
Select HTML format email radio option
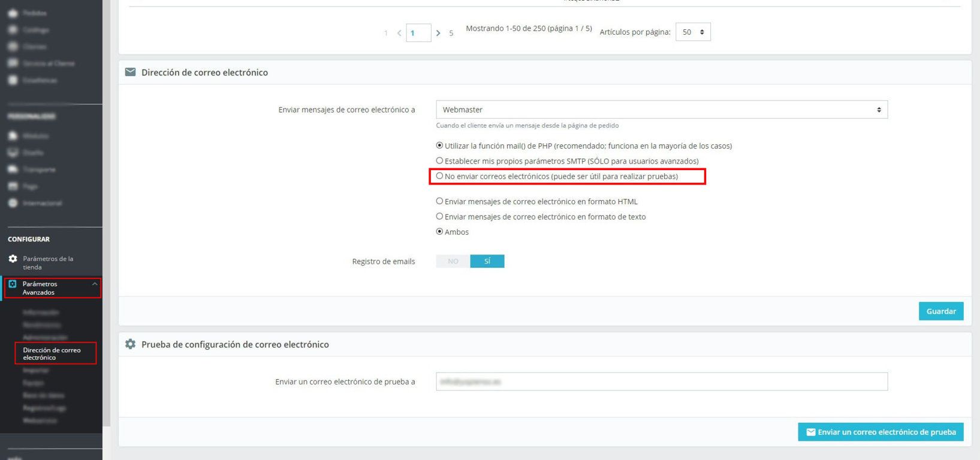439,201
